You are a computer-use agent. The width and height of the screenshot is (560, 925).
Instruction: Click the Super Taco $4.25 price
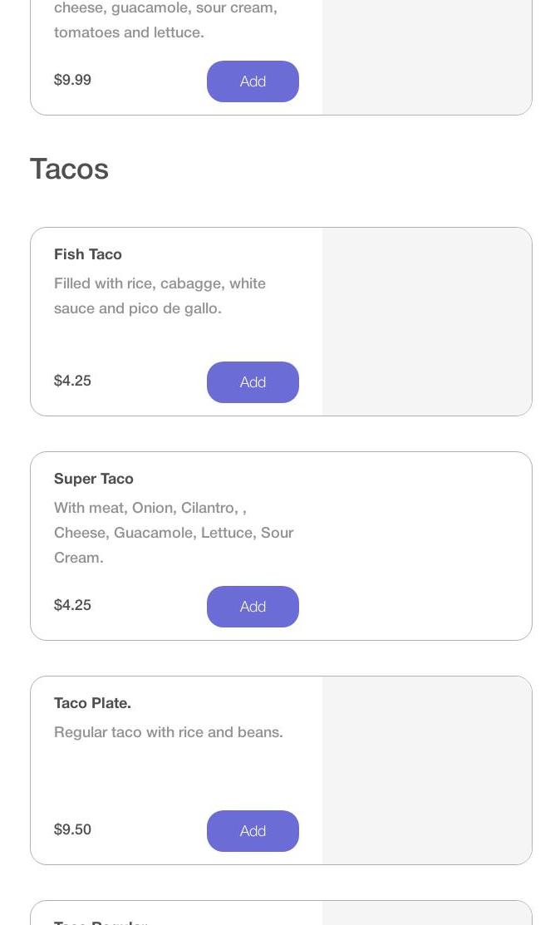(72, 605)
